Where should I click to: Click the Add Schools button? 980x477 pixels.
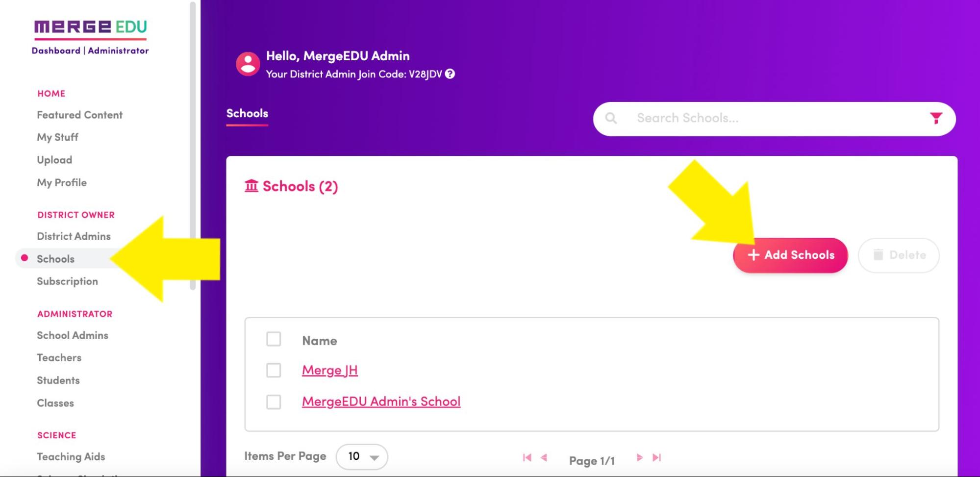point(790,255)
